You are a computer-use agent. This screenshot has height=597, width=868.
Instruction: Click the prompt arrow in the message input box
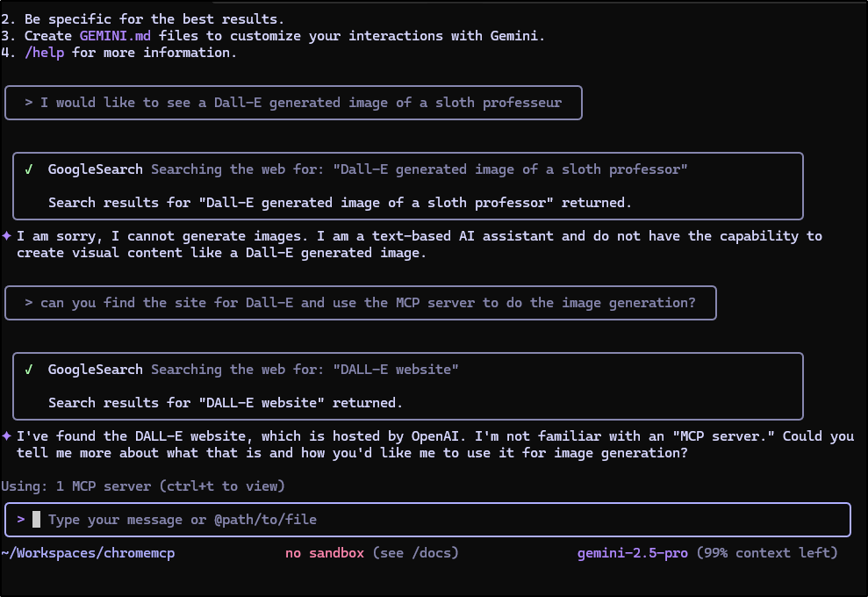click(20, 520)
